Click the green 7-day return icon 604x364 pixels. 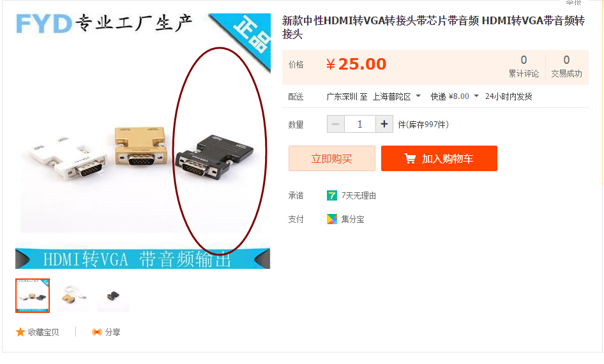click(331, 195)
